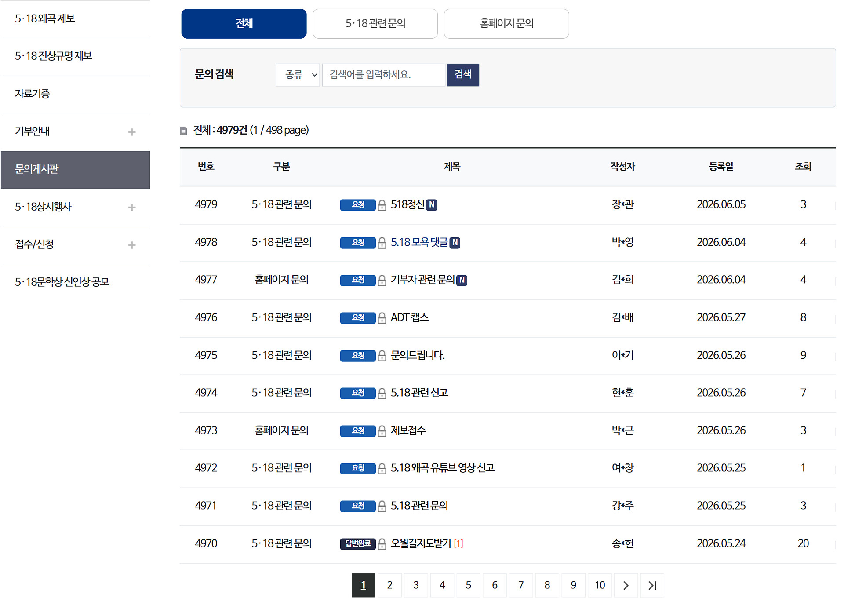This screenshot has width=844, height=616.
Task: Open the ADT 캡스 post
Action: click(x=410, y=317)
